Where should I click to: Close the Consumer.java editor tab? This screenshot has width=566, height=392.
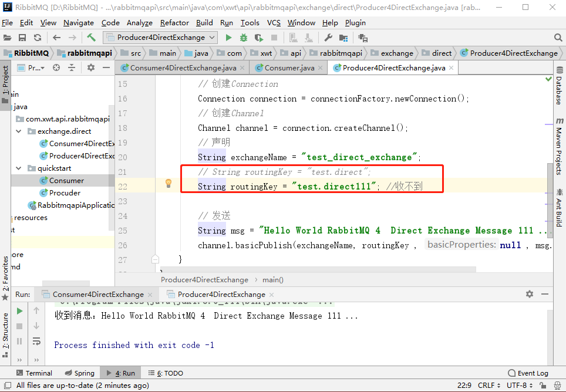point(320,68)
